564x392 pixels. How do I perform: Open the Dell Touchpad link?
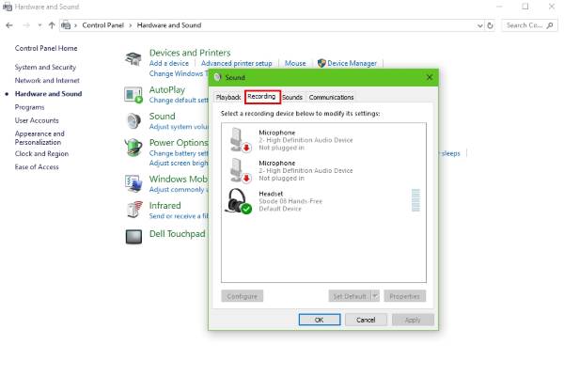click(x=178, y=234)
